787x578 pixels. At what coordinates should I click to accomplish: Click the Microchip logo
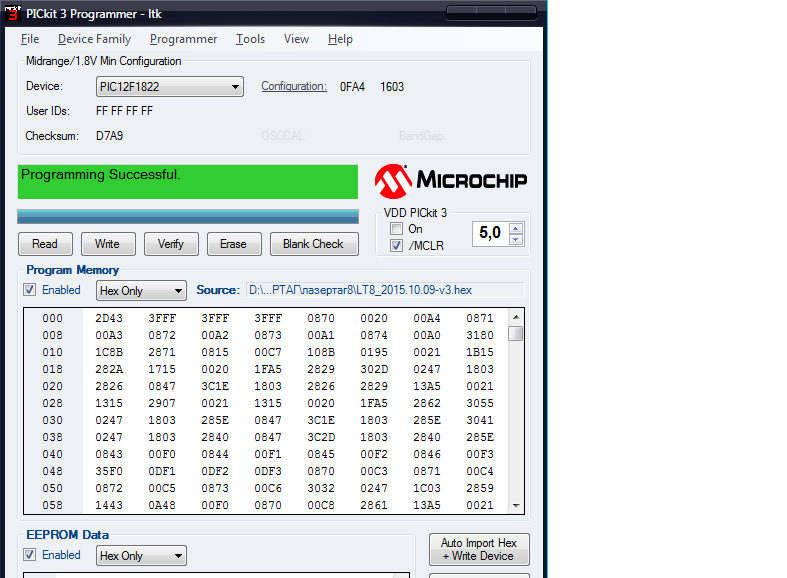(451, 181)
